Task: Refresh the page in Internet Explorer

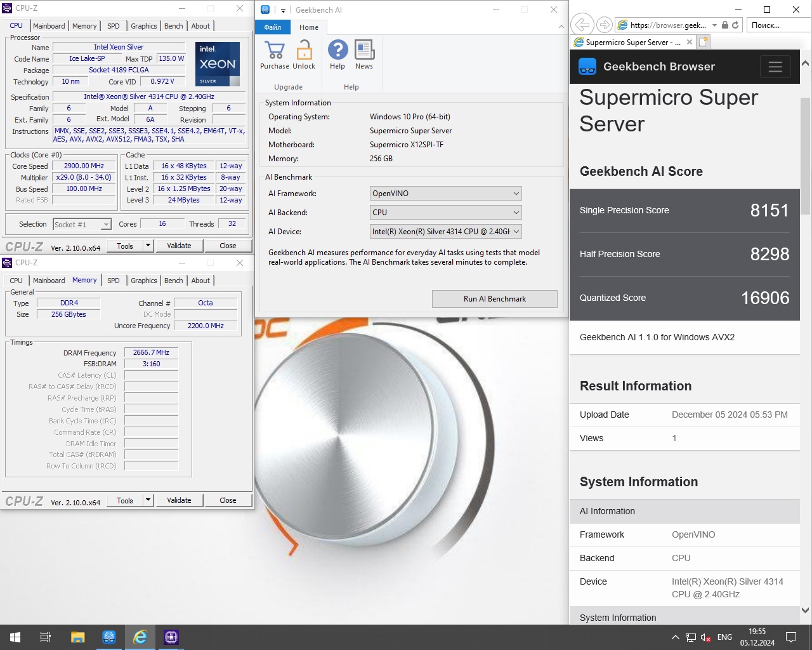Action: point(735,25)
